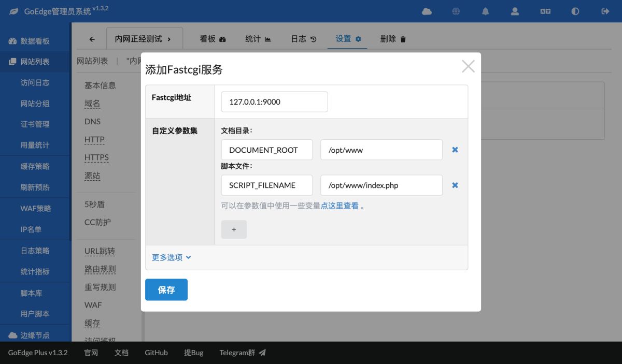Viewport: 622px width, 364px height.
Task: Open 基本信息 settings item
Action: [x=100, y=85]
